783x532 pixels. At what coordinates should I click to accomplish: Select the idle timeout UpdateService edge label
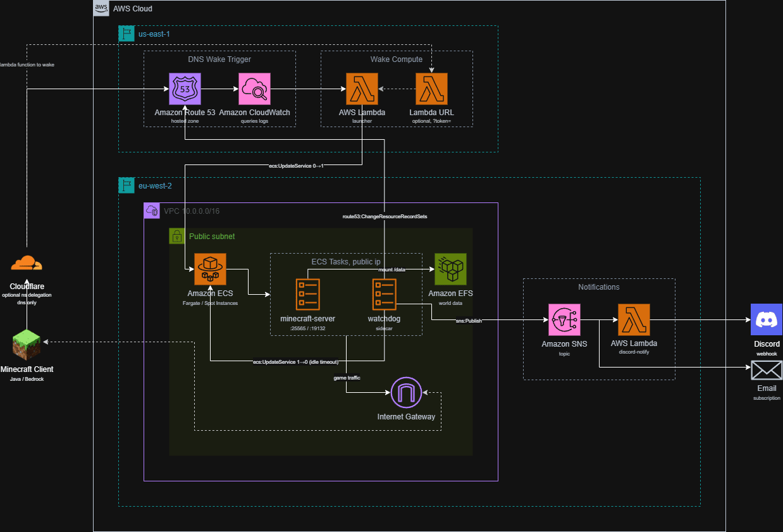[295, 362]
